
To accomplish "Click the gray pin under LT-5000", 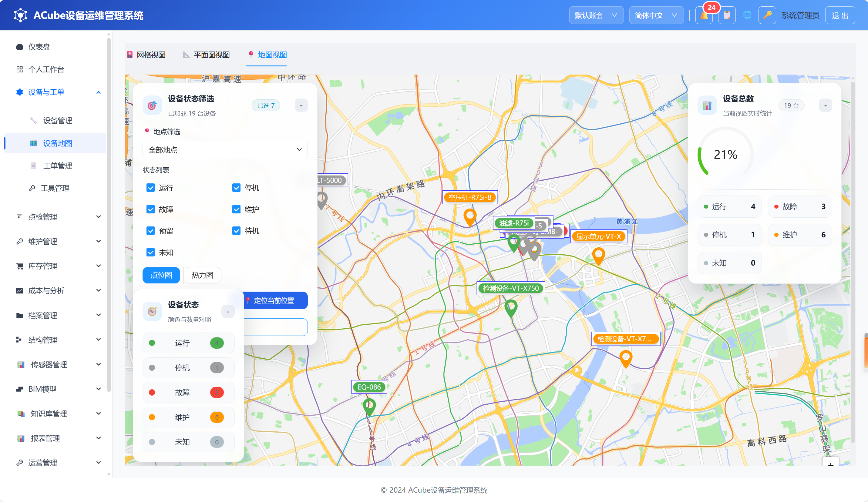I will [x=322, y=200].
